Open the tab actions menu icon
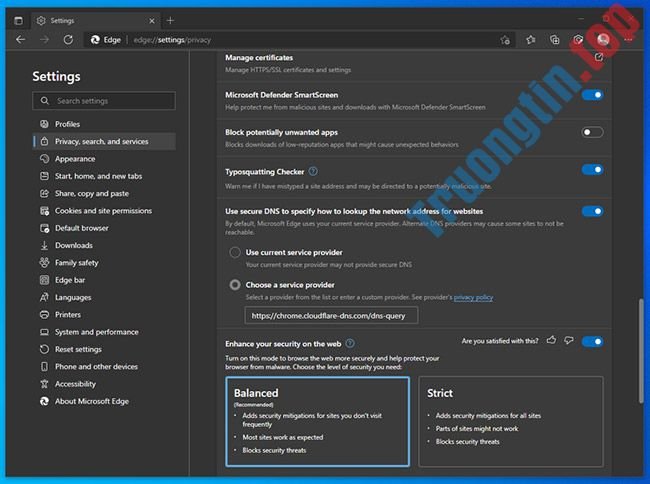This screenshot has width=650, height=484. (19, 20)
